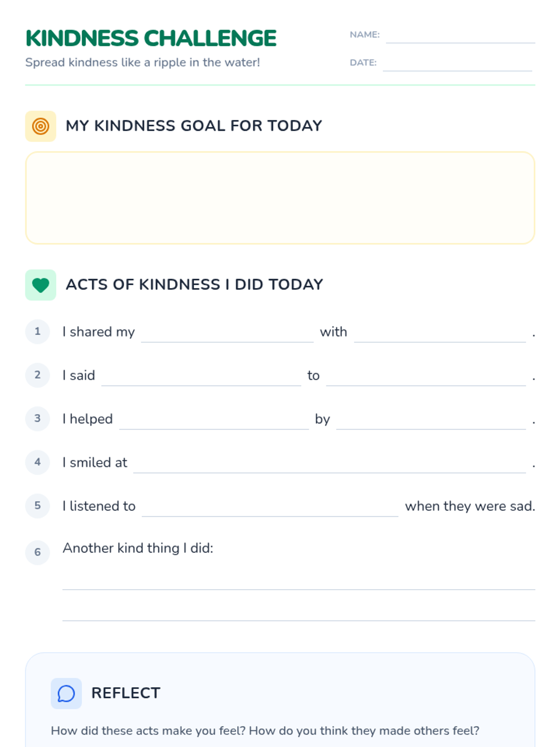Click the blank after "I shared my"

[227, 334]
